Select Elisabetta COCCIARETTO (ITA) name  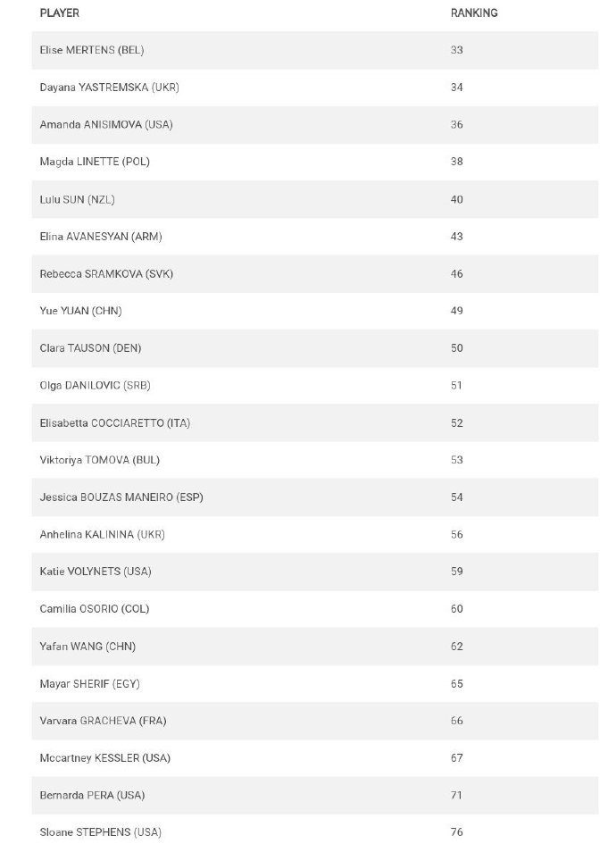(115, 423)
